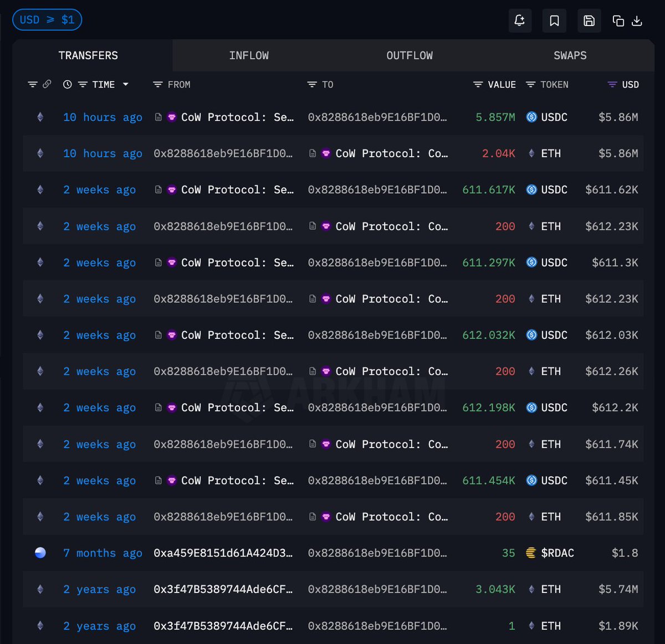Click CoW logo in 611.297K USDC row
This screenshot has height=644, width=665.
(172, 262)
